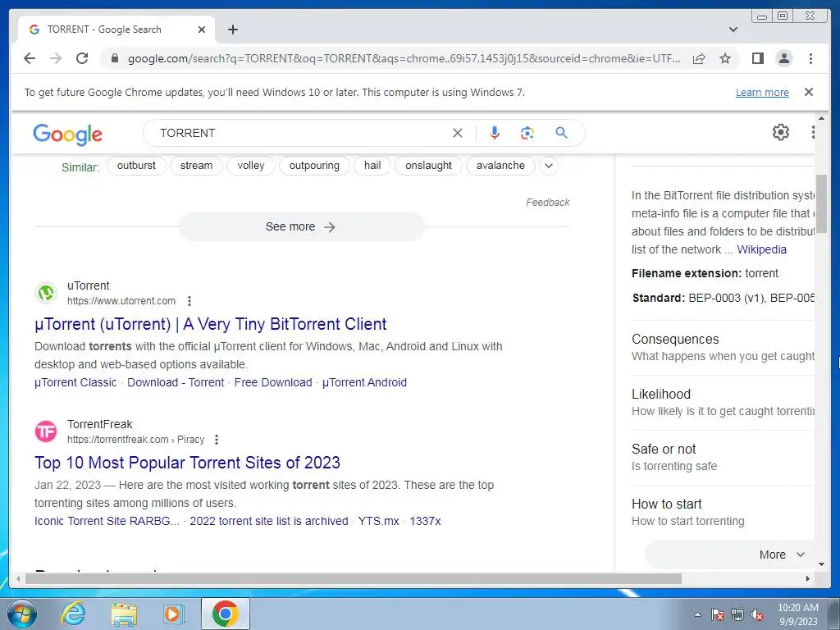Open a new tab with plus button

click(x=232, y=30)
